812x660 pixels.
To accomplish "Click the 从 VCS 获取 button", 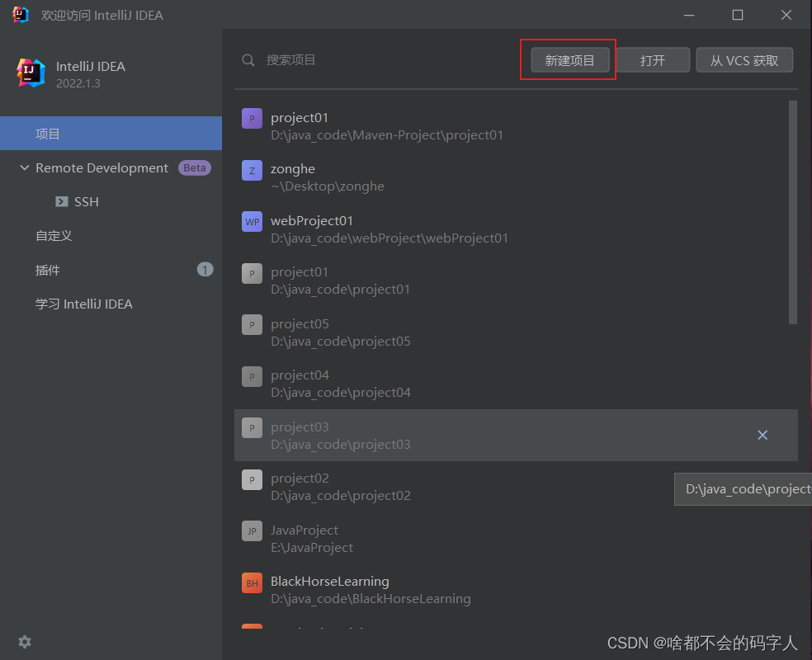I will (x=744, y=60).
